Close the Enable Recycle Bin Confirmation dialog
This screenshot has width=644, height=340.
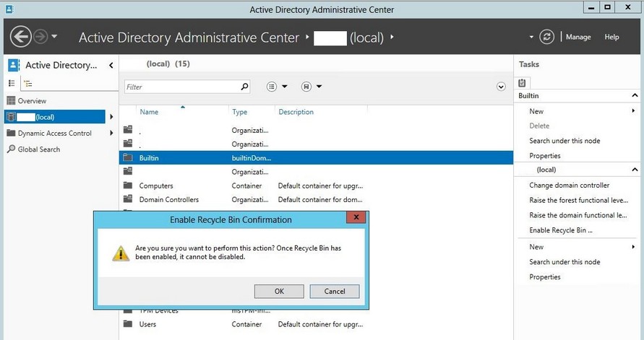(356, 217)
